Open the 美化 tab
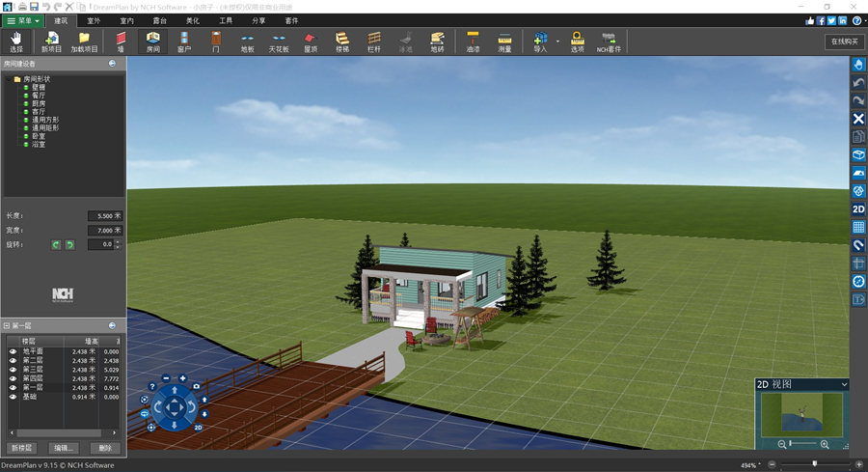The image size is (868, 472). (x=192, y=20)
